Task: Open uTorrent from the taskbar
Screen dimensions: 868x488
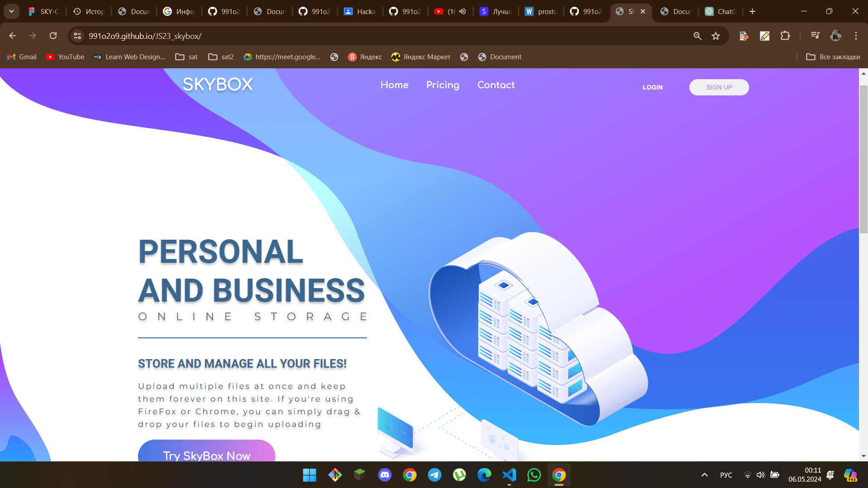Action: point(460,475)
